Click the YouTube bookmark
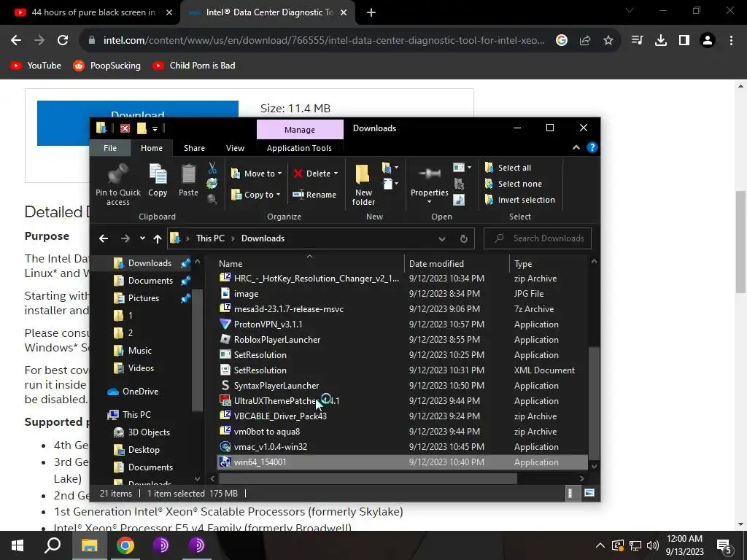The height and width of the screenshot is (560, 747). (36, 66)
